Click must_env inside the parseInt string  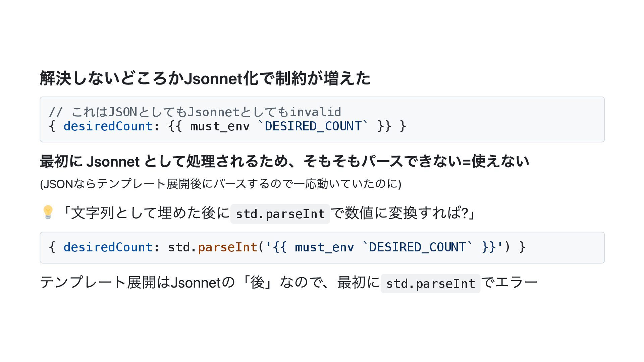point(324,247)
